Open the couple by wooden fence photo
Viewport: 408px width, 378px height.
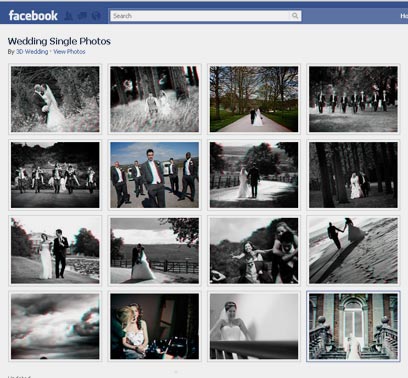click(x=155, y=251)
